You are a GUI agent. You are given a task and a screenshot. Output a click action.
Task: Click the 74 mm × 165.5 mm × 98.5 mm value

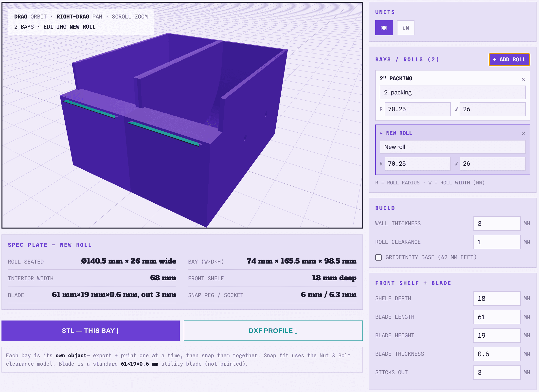pos(302,261)
